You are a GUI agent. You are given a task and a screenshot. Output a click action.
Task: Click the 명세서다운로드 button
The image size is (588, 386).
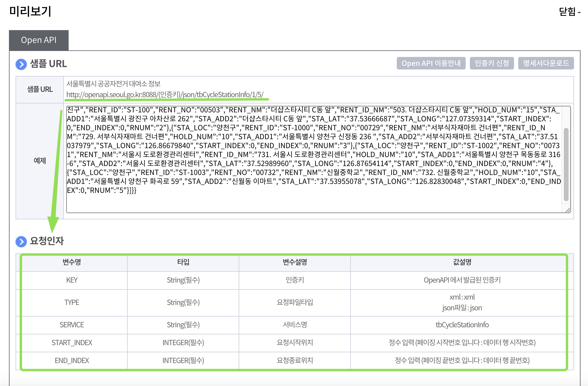[546, 63]
